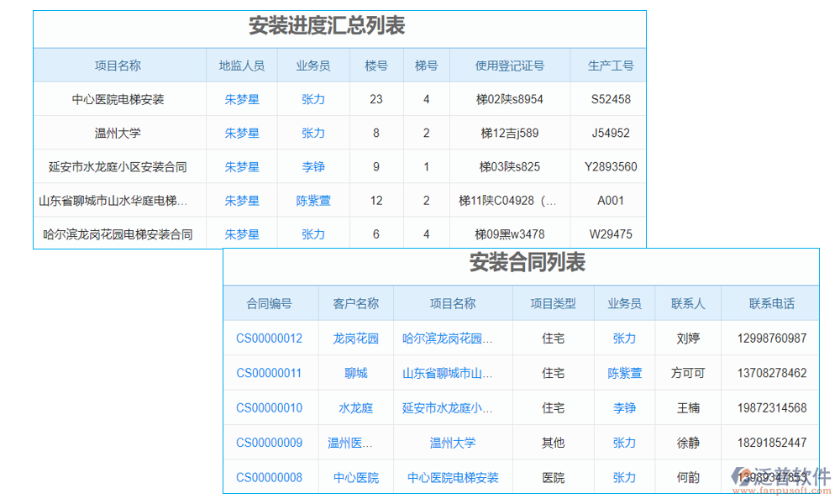Click the 安装进度汇总列表 title bar
The width and height of the screenshot is (840, 504).
click(328, 26)
